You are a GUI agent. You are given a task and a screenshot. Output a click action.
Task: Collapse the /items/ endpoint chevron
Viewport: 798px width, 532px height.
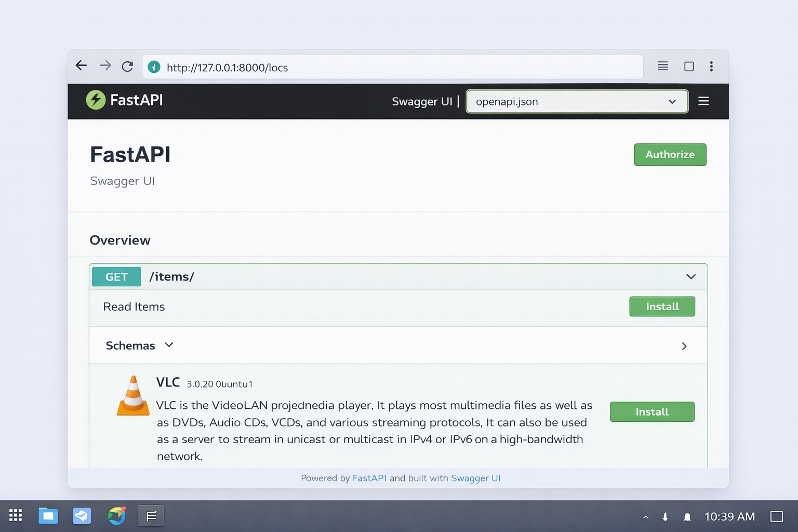coord(691,276)
